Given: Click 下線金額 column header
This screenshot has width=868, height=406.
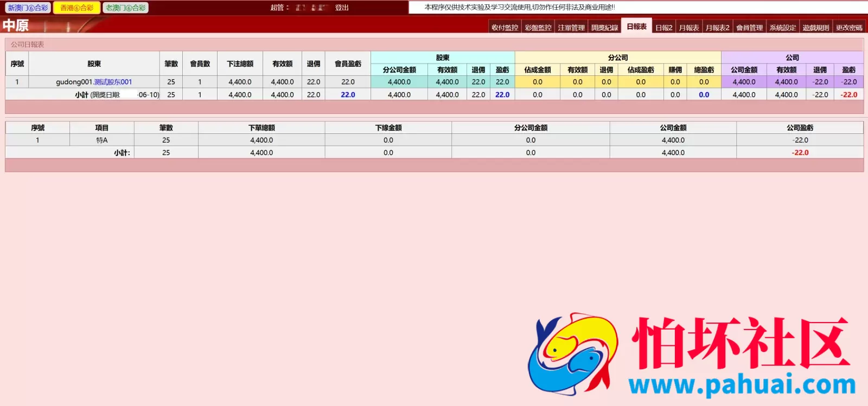Looking at the screenshot, I should click(388, 128).
